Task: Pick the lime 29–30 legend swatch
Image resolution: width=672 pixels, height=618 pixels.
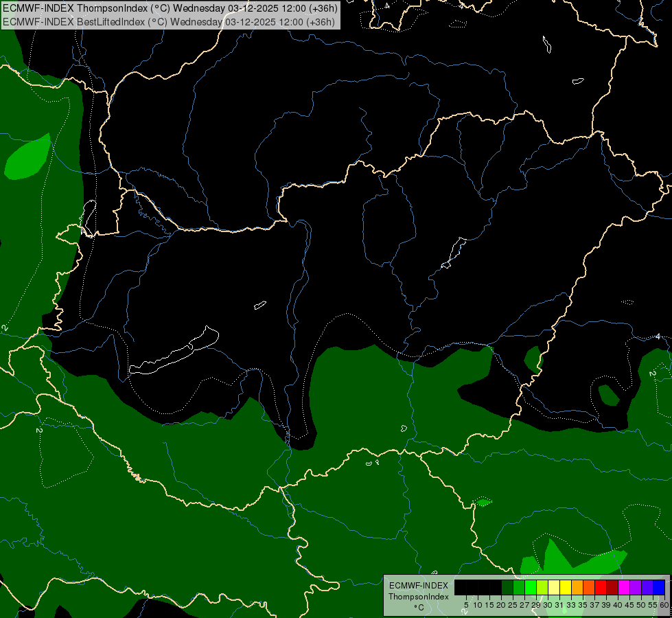Action: [542, 587]
